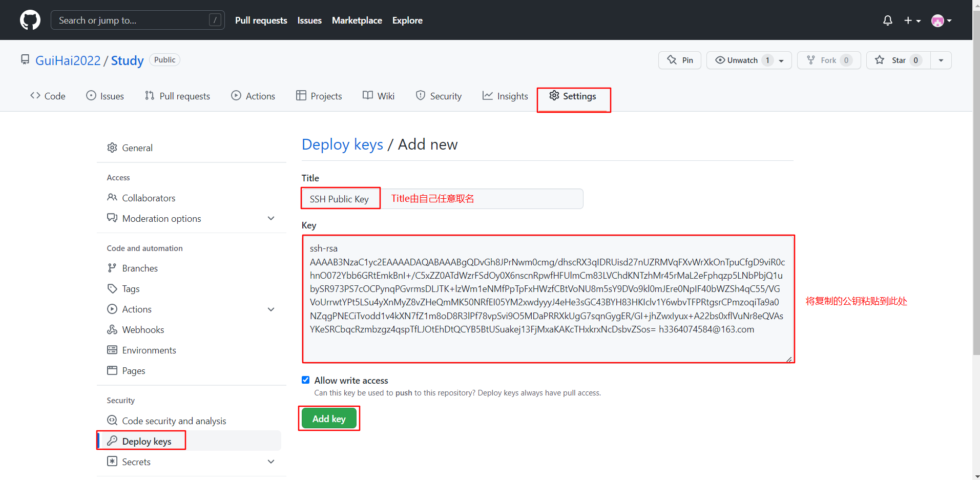Click the green Add key button
The height and width of the screenshot is (480, 980).
click(x=329, y=419)
